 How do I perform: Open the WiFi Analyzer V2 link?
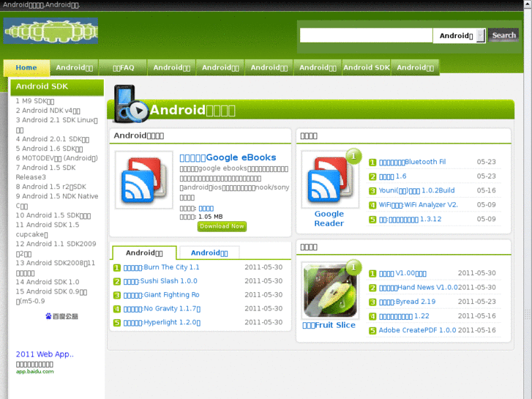pyautogui.click(x=419, y=205)
